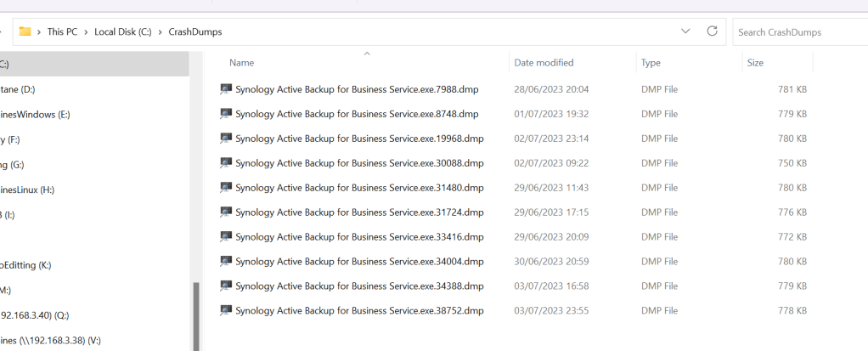Select file name ending exe.31480.dmp
This screenshot has width=868, height=351.
[359, 188]
